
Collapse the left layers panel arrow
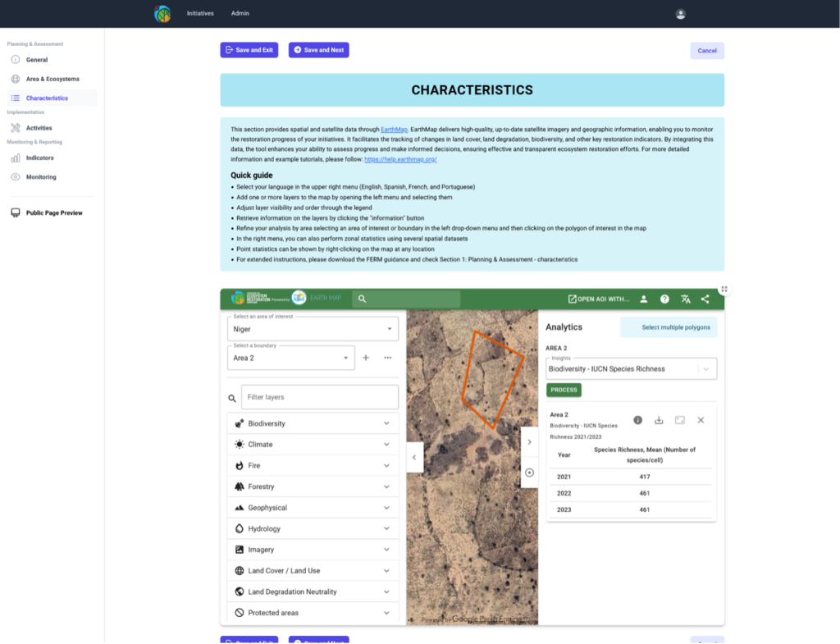414,457
